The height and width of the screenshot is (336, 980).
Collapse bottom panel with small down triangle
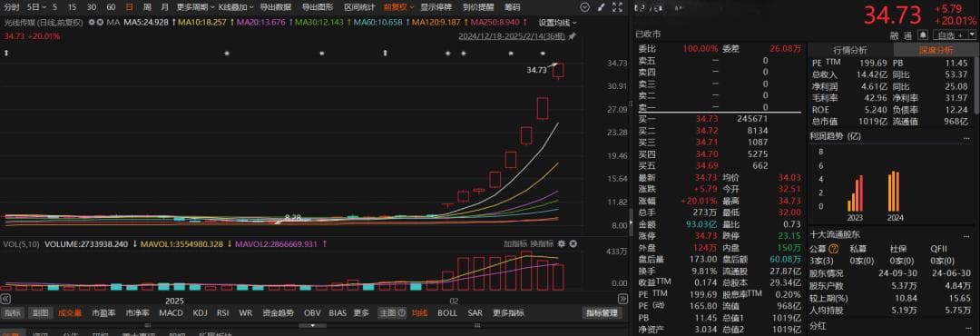click(313, 325)
